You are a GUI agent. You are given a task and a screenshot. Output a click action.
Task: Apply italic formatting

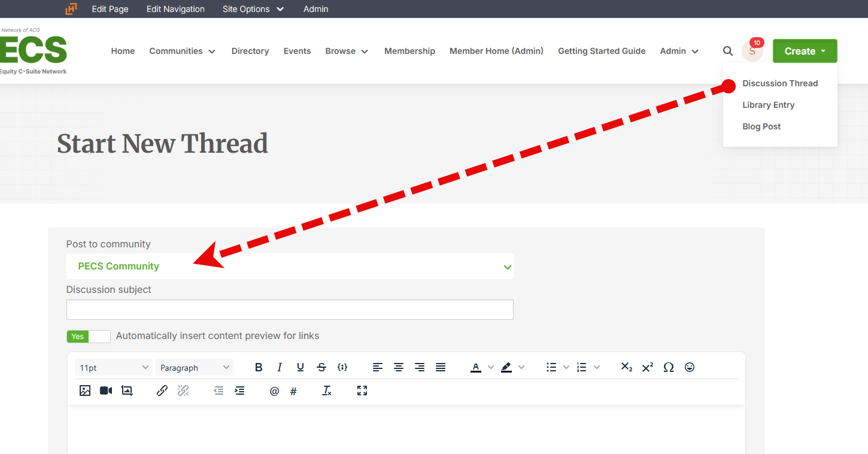coord(280,367)
